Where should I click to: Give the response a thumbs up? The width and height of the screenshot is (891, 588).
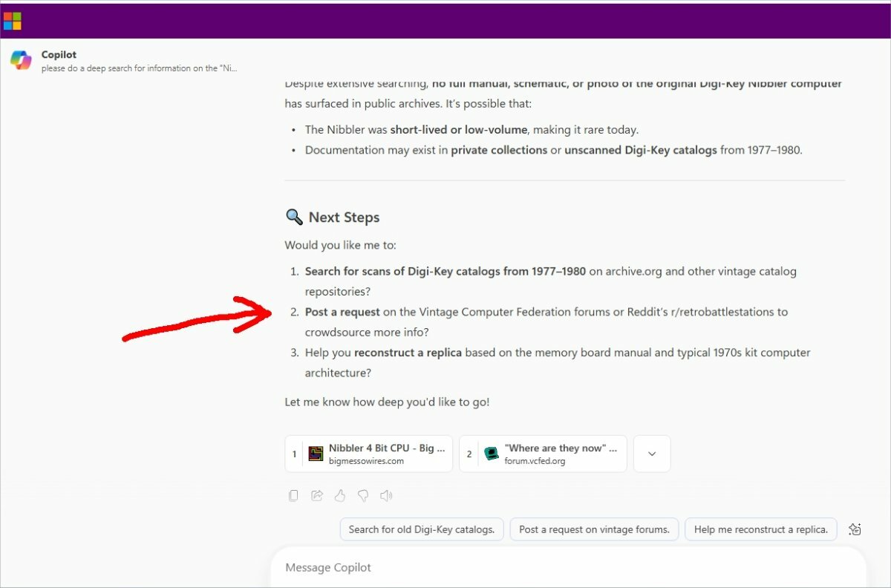click(340, 495)
